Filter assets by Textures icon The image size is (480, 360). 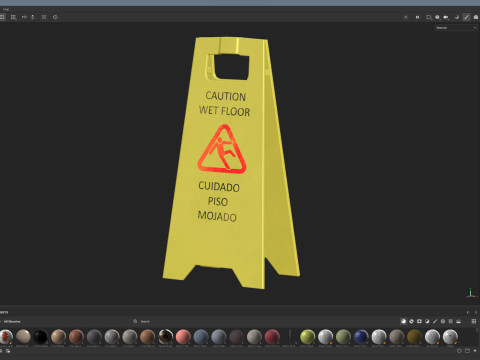pyautogui.click(x=451, y=321)
